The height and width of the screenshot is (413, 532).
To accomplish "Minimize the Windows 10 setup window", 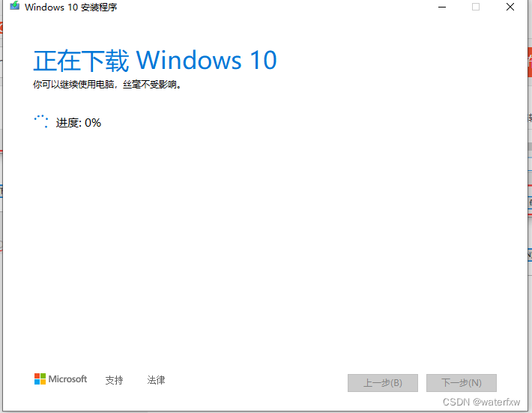I will pos(442,7).
